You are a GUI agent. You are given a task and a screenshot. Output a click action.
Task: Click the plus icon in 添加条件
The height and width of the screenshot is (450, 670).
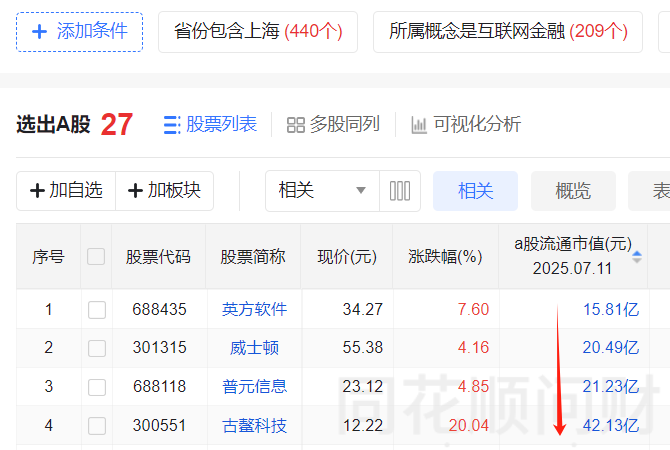click(40, 32)
